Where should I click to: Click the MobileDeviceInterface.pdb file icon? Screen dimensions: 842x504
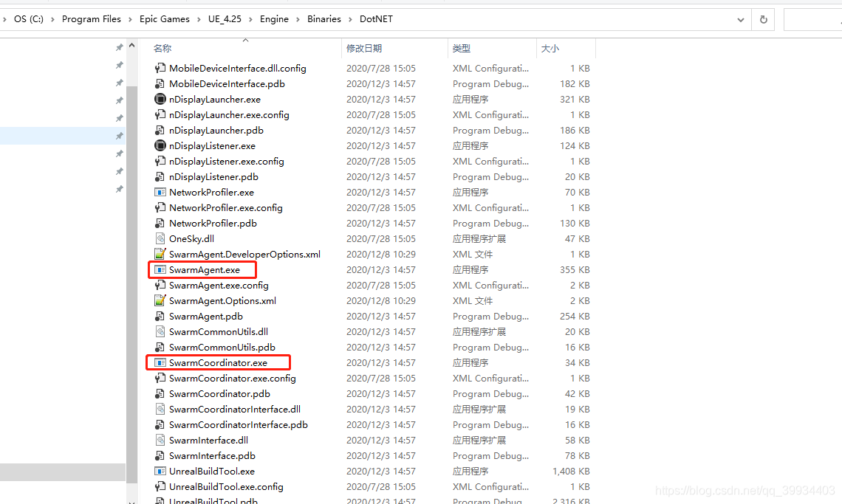tap(160, 83)
